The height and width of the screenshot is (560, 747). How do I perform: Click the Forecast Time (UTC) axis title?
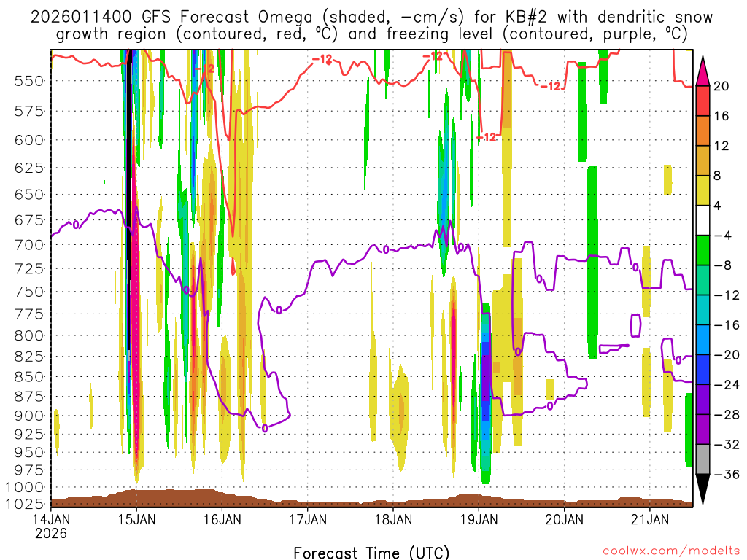click(x=371, y=553)
